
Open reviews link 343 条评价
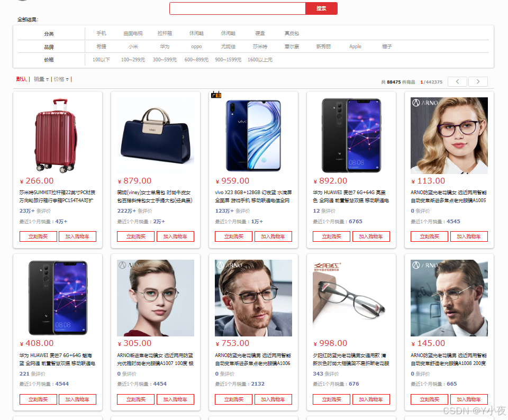[x=325, y=373]
